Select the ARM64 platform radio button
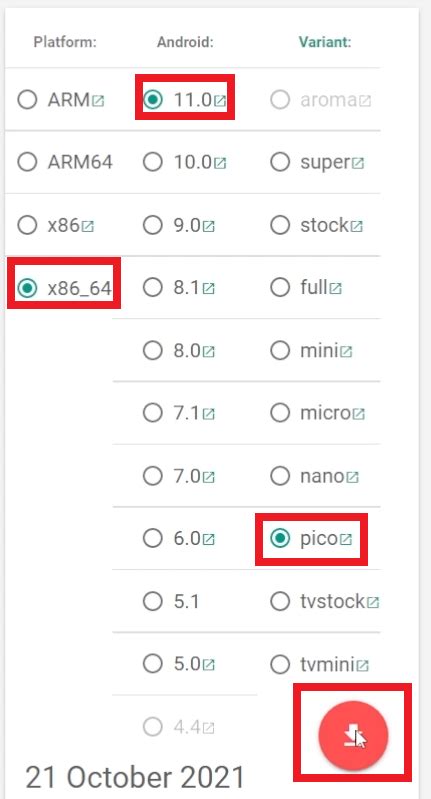The height and width of the screenshot is (799, 431). (27, 163)
